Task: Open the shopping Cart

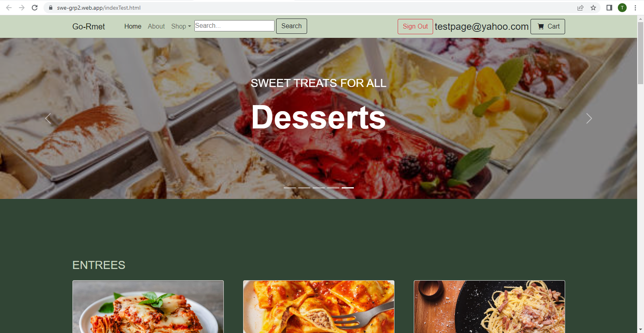Action: [x=548, y=26]
